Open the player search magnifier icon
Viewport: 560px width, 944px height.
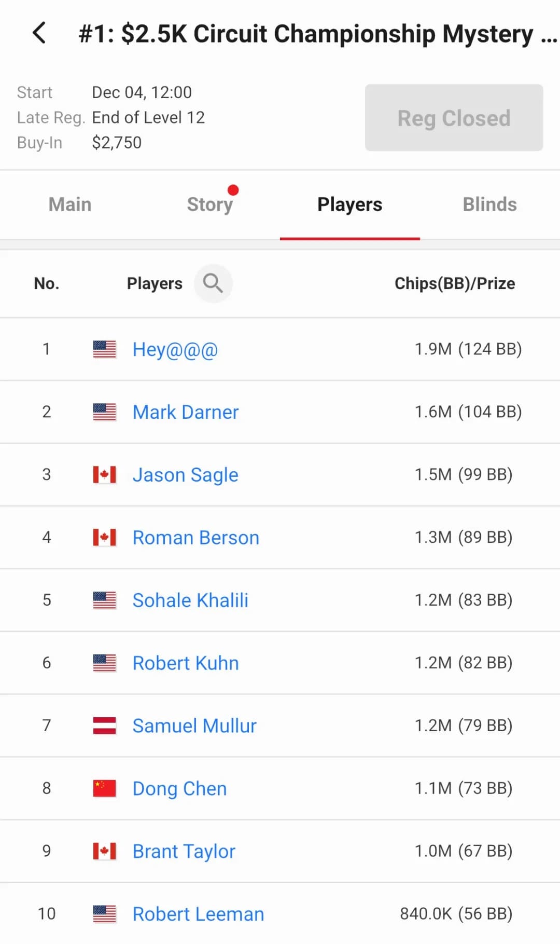tap(213, 283)
